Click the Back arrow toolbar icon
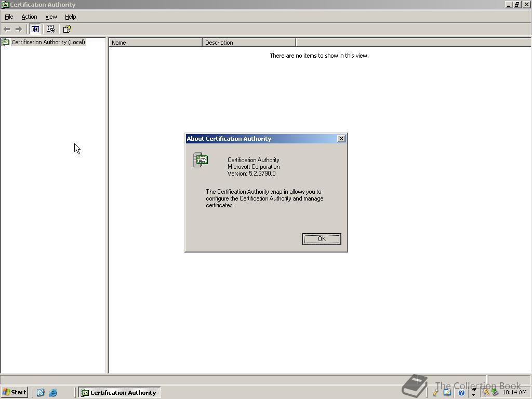Image resolution: width=532 pixels, height=399 pixels. coord(7,29)
